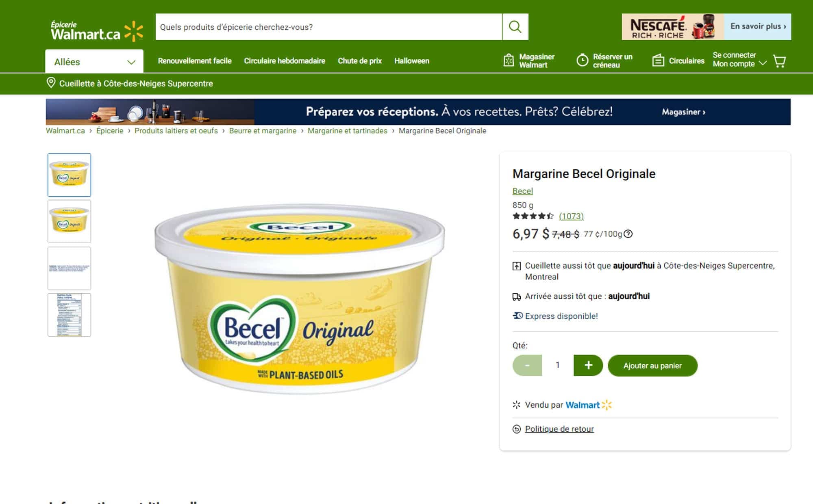Click the store location pin icon
Viewport: 813px width, 504px height.
coord(51,83)
